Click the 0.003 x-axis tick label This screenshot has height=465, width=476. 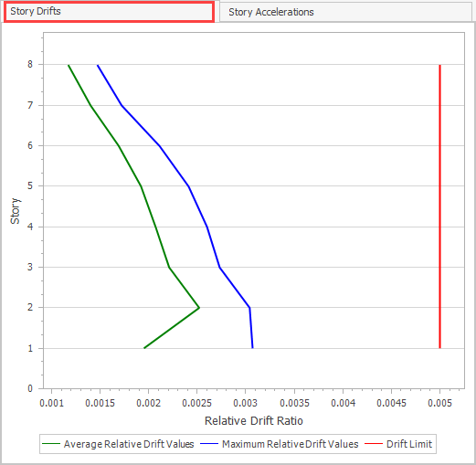pos(245,403)
